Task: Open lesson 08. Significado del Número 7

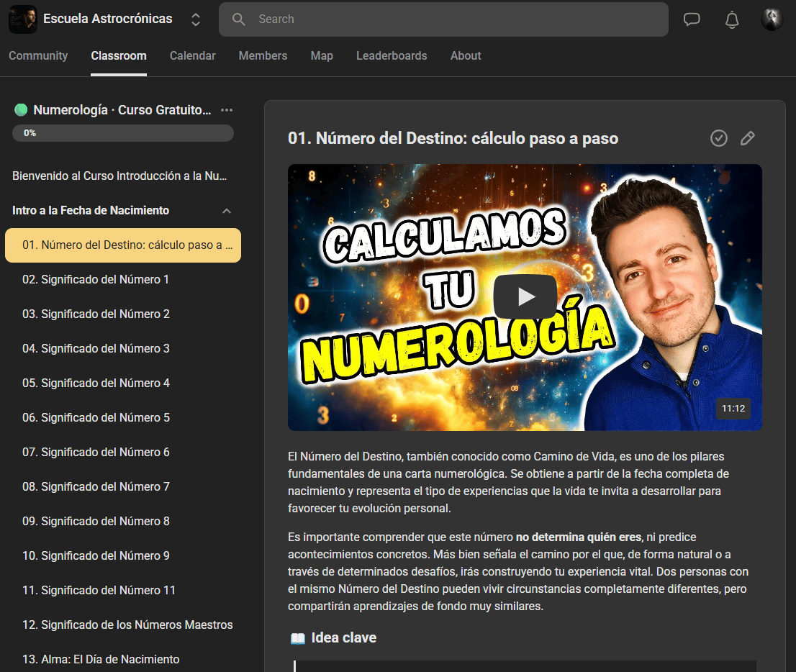Action: (96, 487)
